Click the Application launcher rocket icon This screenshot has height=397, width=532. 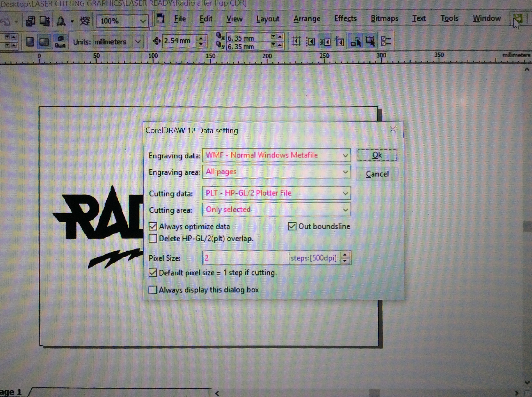(x=61, y=21)
